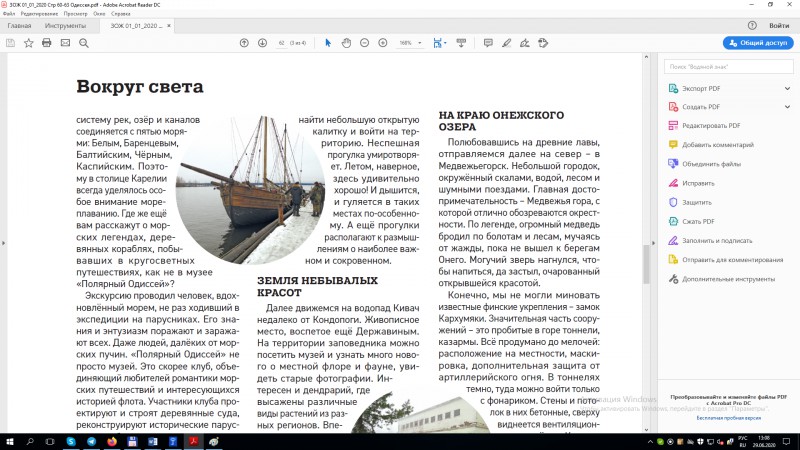The width and height of the screenshot is (800, 450).
Task: Open taskbar search magnifier
Action: (x=30, y=441)
